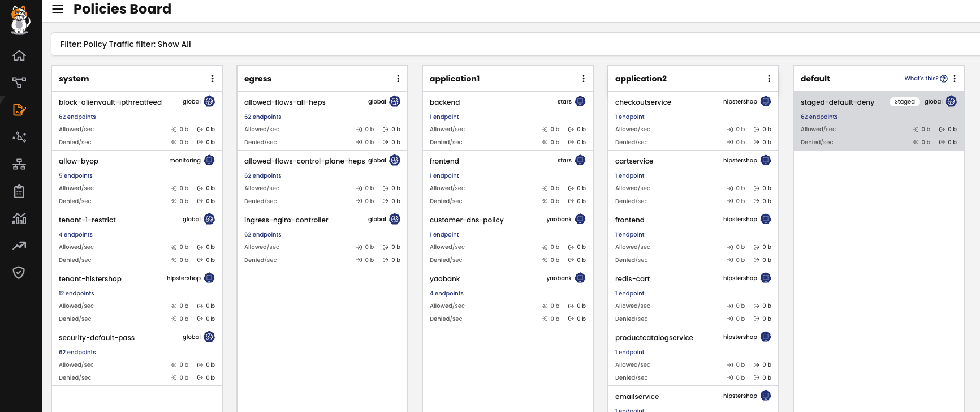Open the trend line activity sidebar icon

click(19, 246)
